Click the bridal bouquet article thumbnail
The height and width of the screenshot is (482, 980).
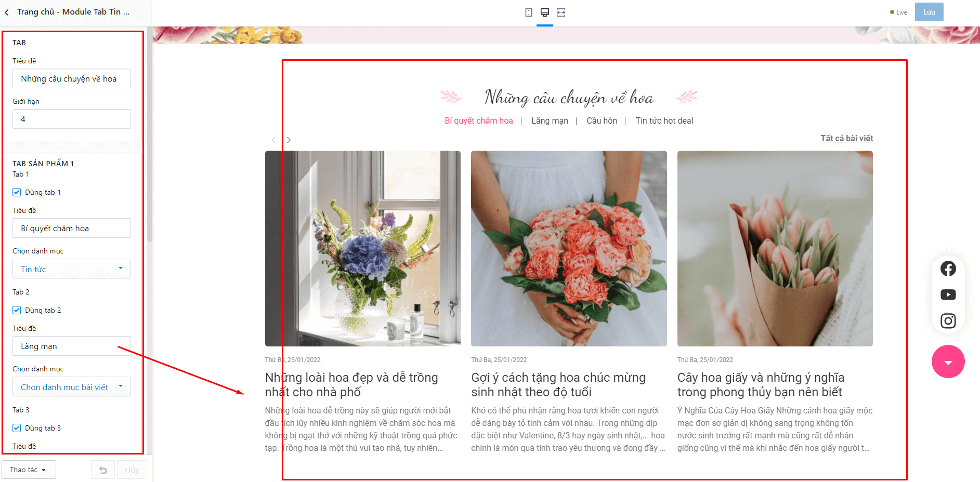[569, 249]
